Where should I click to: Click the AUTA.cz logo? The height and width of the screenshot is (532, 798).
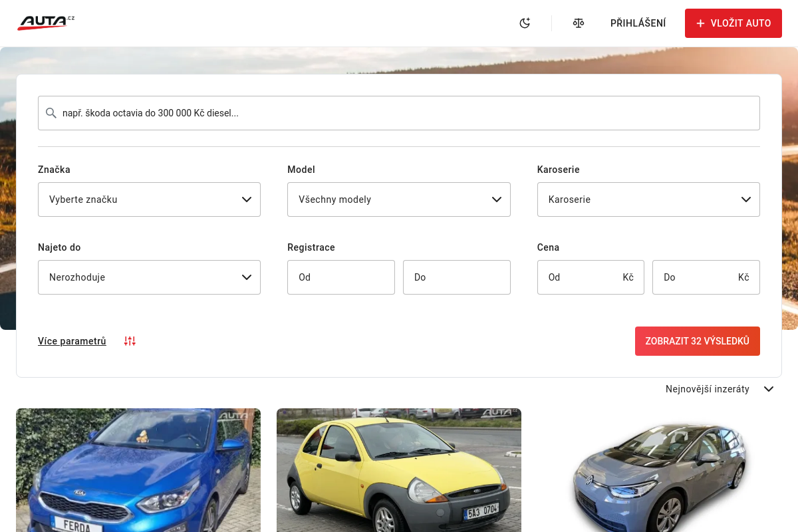point(45,23)
